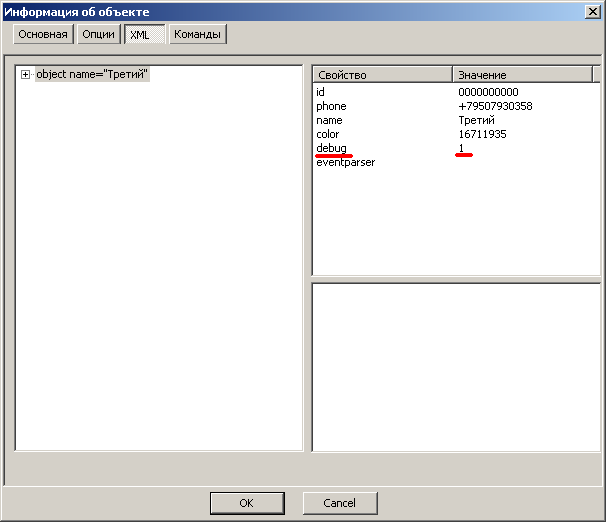This screenshot has width=606, height=522.
Task: Select the color property row
Action: tap(456, 134)
